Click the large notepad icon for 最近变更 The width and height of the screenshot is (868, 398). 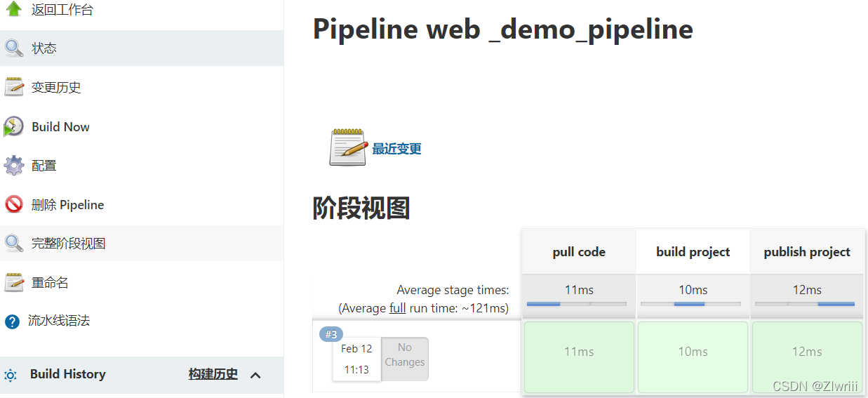[348, 147]
